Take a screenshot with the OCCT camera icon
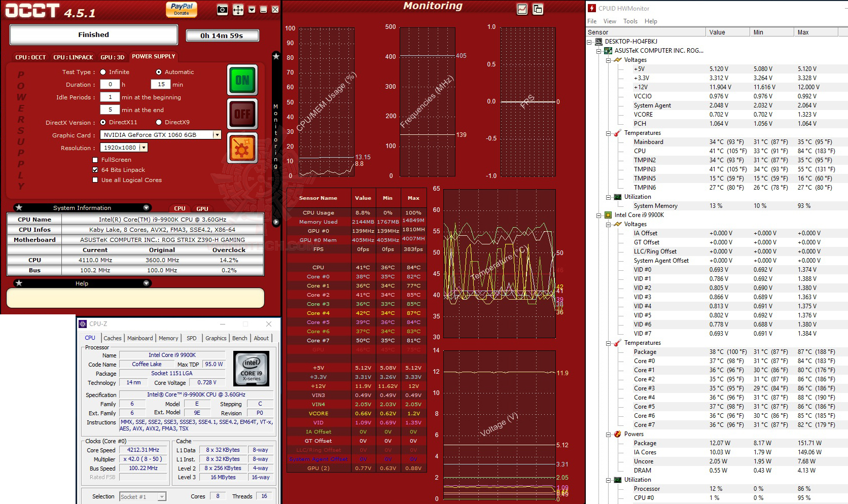 coord(222,10)
